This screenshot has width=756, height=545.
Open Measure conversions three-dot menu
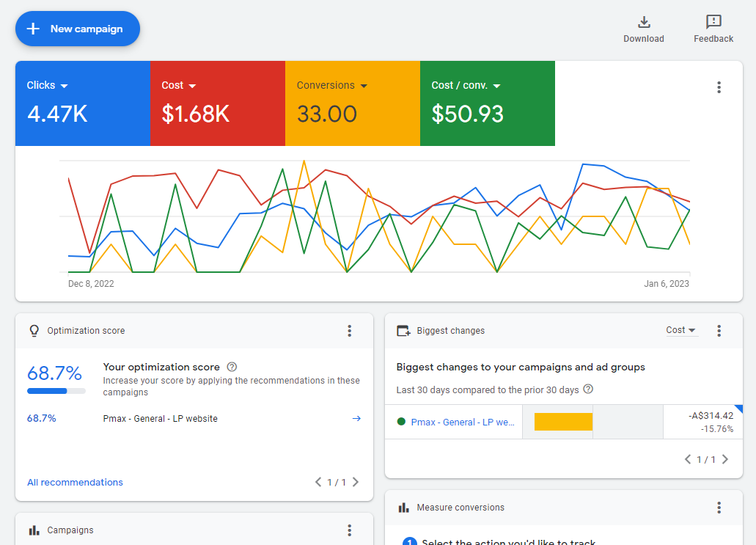(719, 508)
